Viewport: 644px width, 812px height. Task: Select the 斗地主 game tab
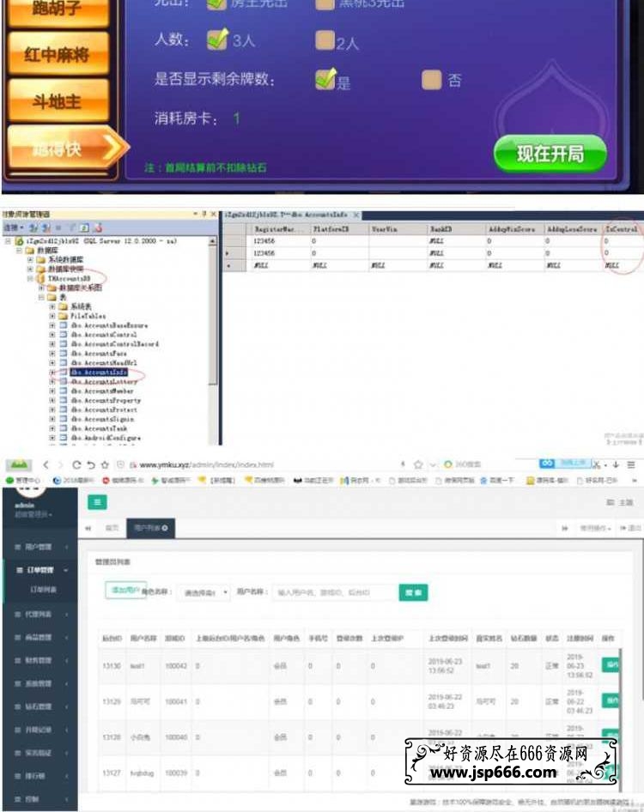[58, 101]
